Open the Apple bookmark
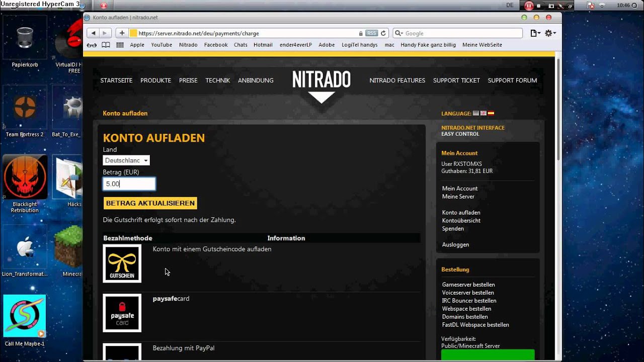This screenshot has height=362, width=644. 137,45
